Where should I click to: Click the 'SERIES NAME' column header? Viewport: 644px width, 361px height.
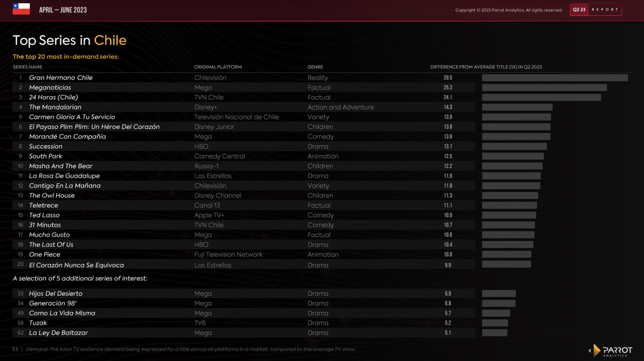pos(27,67)
